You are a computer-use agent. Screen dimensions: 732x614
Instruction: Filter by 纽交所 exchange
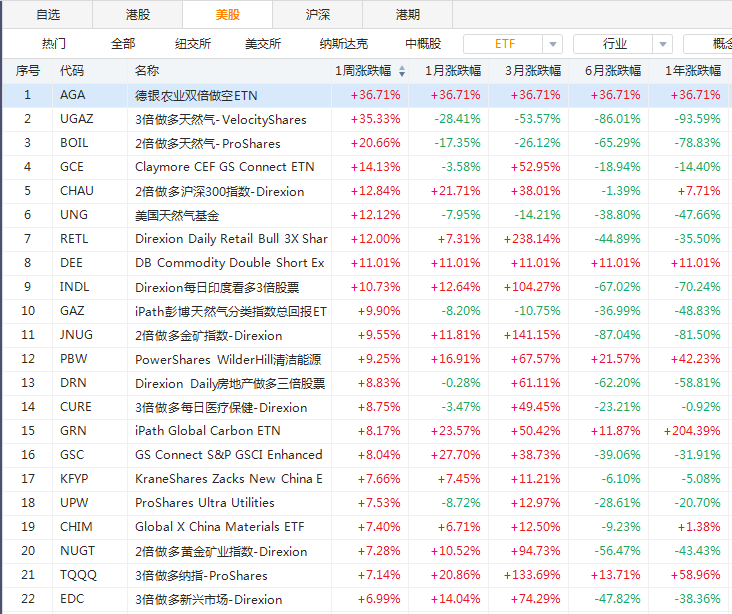tap(193, 44)
